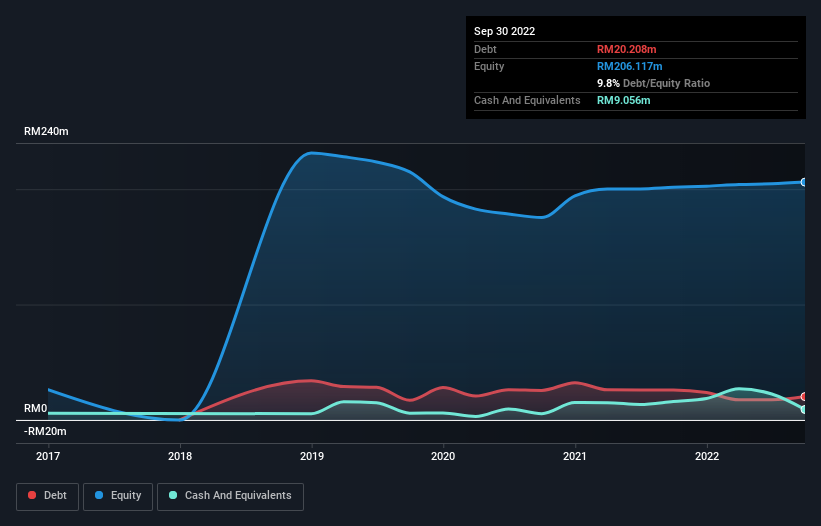
Task: Select the Equity endpoint marker on the chart
Action: [804, 182]
